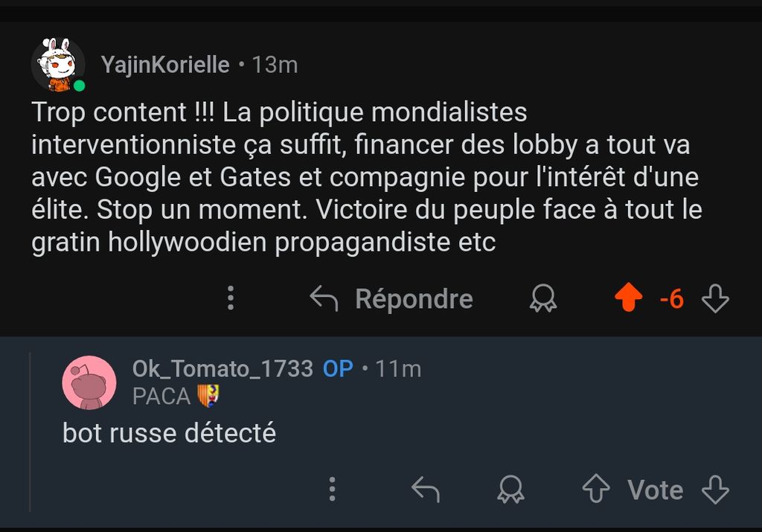Click the PACA flair crest icon
The width and height of the screenshot is (762, 532).
(208, 396)
